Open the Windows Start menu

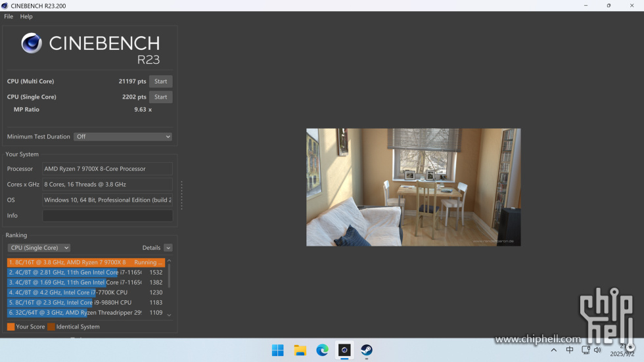[277, 350]
